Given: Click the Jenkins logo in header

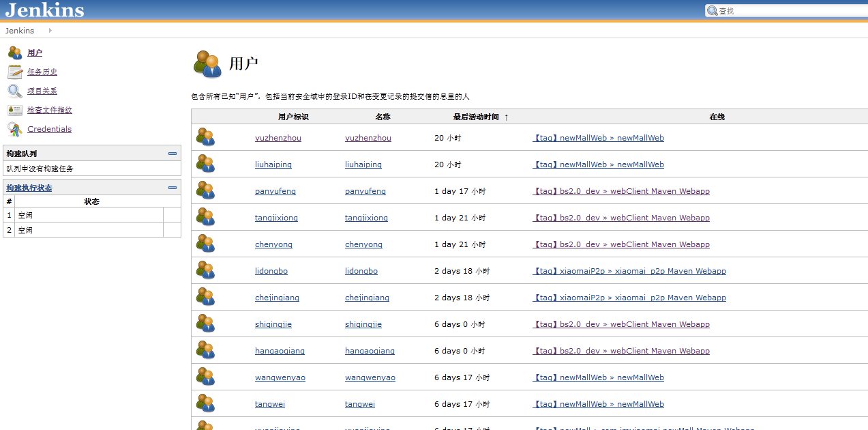Looking at the screenshot, I should coord(44,10).
